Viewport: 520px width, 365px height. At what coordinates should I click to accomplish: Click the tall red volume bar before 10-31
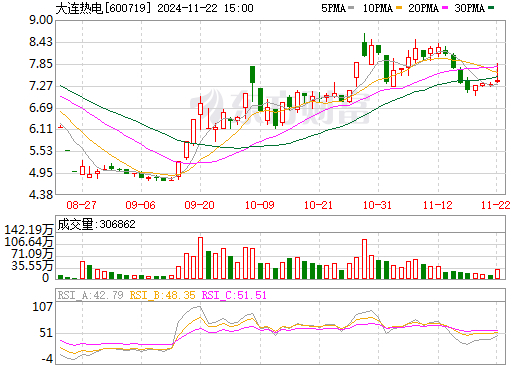pyautogui.click(x=364, y=259)
